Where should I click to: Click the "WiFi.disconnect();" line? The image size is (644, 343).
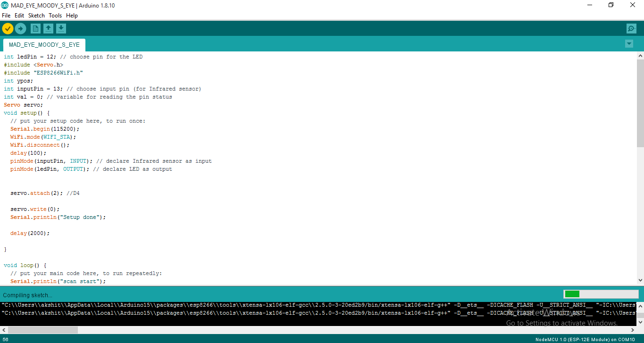pyautogui.click(x=40, y=145)
